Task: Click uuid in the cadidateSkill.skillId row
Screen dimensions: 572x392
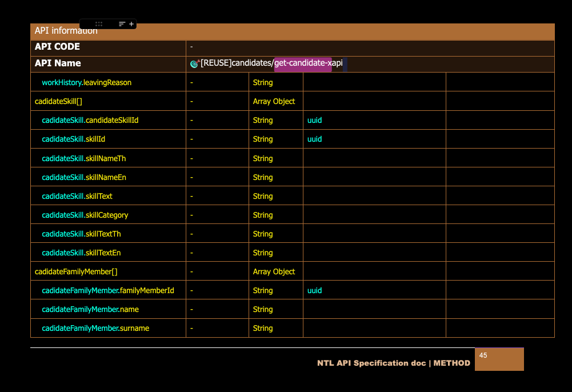Action: [x=314, y=139]
